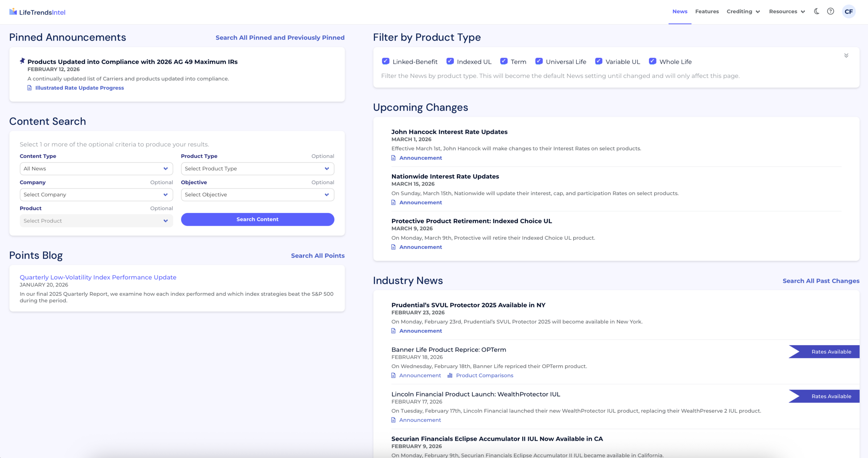This screenshot has height=458, width=868.
Task: Collapse the product type filter panel chevron
Action: tap(846, 56)
